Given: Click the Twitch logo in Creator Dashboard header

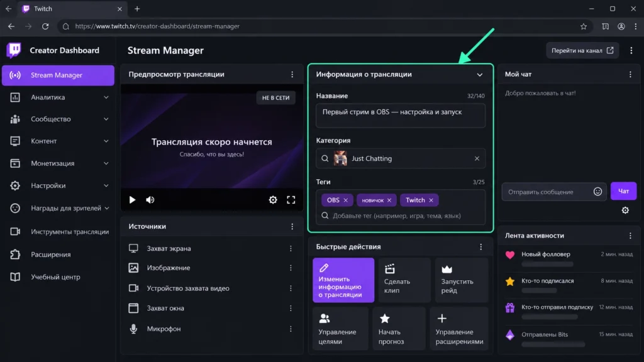Looking at the screenshot, I should tap(14, 50).
